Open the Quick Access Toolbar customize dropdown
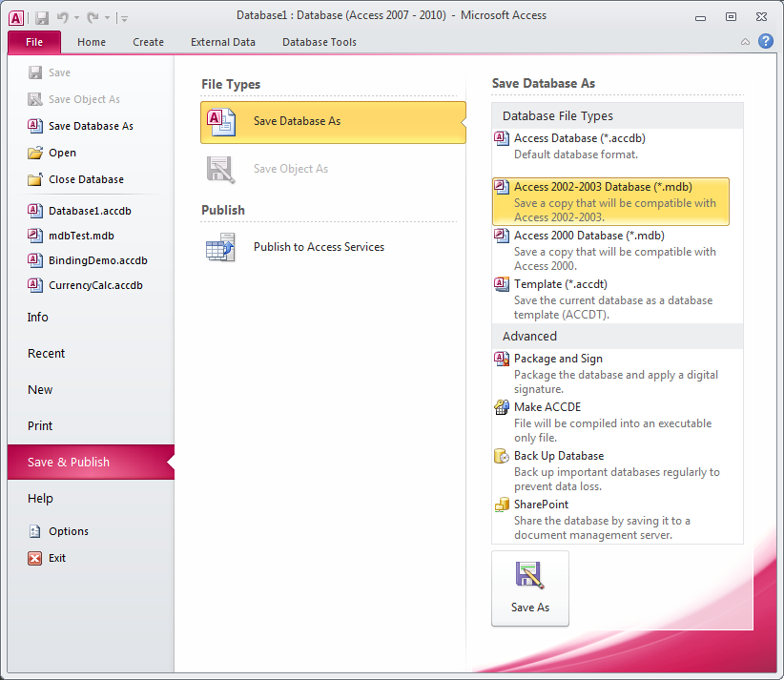 126,17
